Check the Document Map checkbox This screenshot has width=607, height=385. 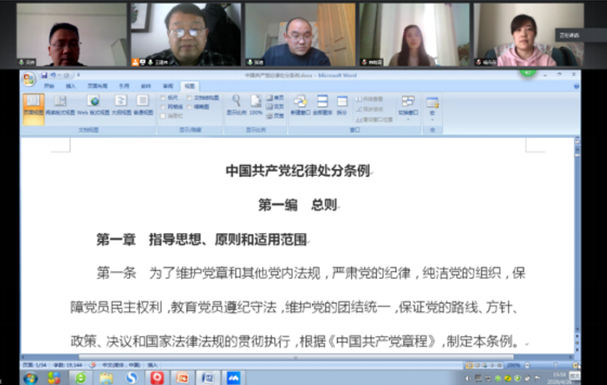click(x=189, y=98)
